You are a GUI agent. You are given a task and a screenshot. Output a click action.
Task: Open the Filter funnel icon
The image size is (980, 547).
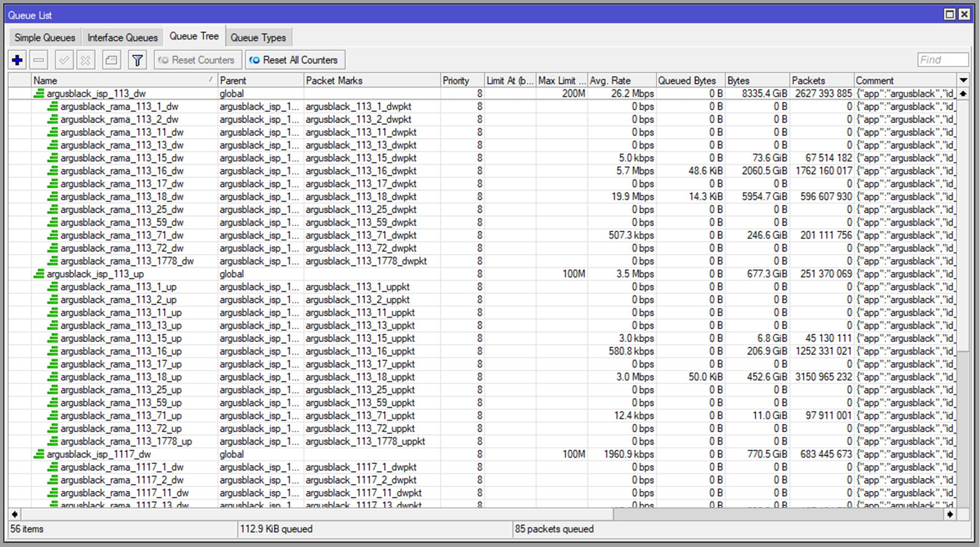[x=138, y=60]
